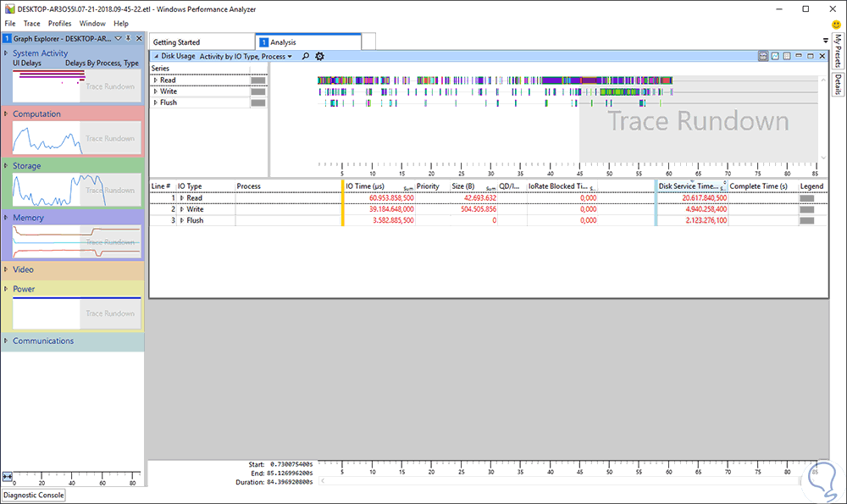This screenshot has height=504, width=847.
Task: Open the Profiles menu
Action: (59, 23)
